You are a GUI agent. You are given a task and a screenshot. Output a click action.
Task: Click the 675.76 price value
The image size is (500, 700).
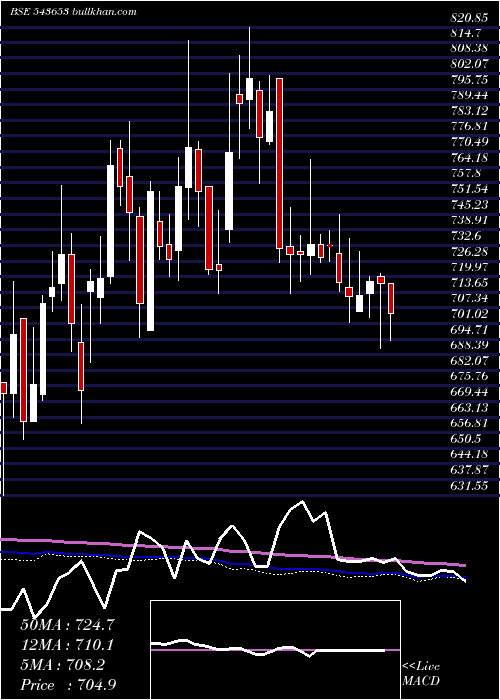[x=468, y=376]
